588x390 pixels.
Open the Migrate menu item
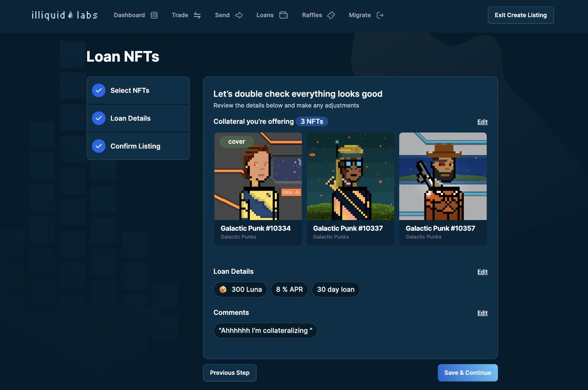[366, 15]
